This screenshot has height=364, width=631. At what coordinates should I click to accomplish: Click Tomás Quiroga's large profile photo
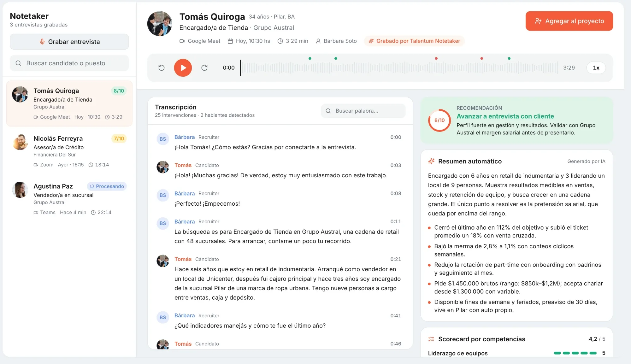pos(160,24)
